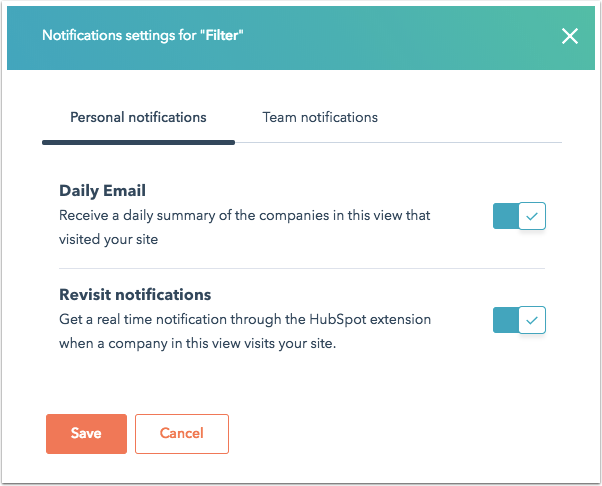Disable the Daily Email toggle
The width and height of the screenshot is (602, 486).
tap(519, 216)
